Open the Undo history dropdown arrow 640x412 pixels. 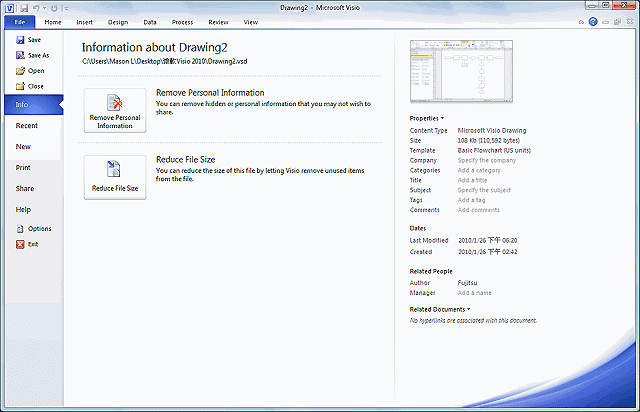tap(44, 8)
